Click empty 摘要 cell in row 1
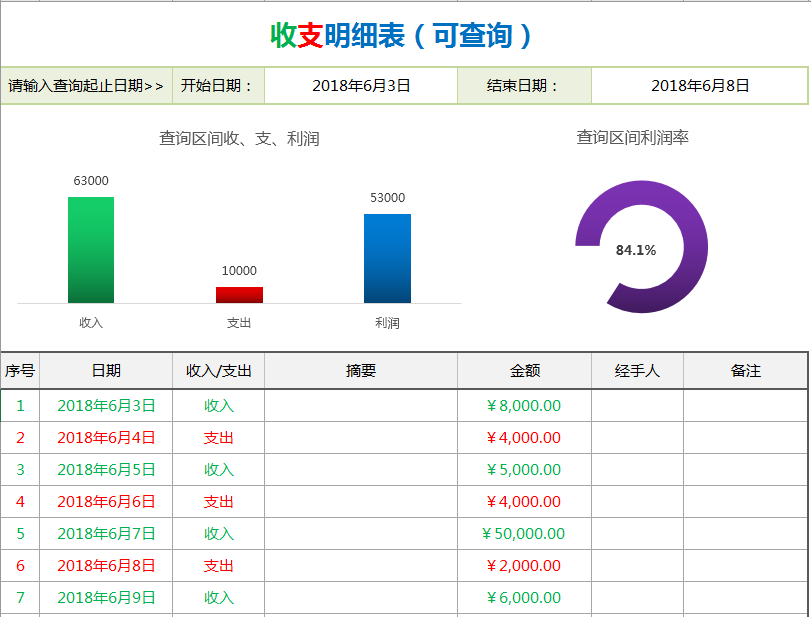The width and height of the screenshot is (811, 617). [x=361, y=405]
